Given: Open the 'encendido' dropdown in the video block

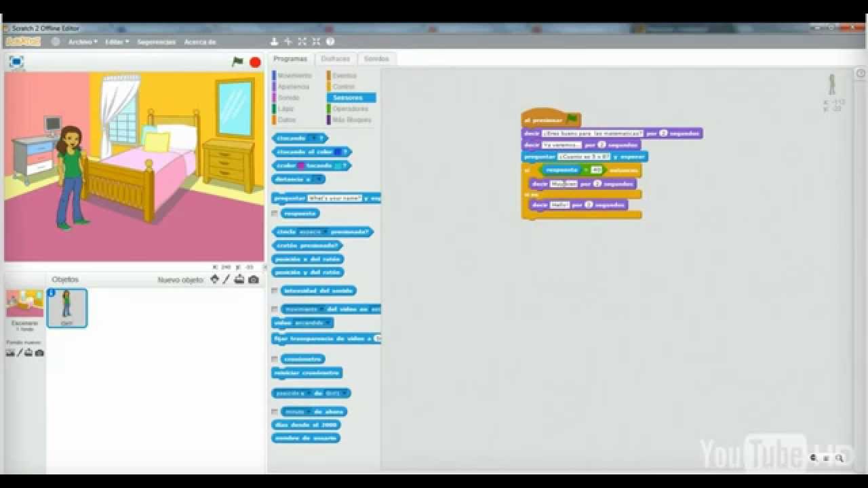Looking at the screenshot, I should (313, 323).
